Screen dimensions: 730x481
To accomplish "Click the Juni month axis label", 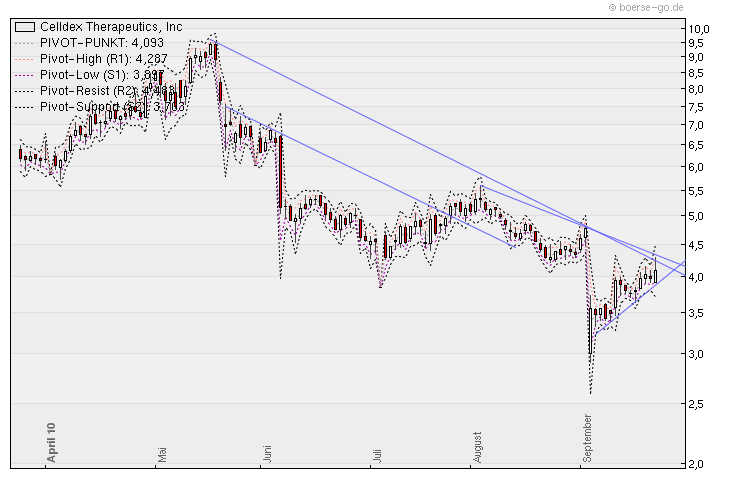I will (268, 452).
